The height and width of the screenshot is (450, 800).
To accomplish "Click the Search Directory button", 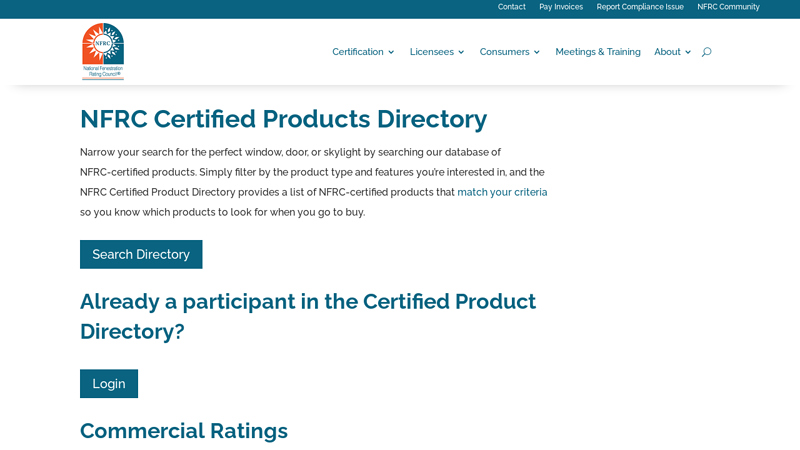I will pos(141,255).
